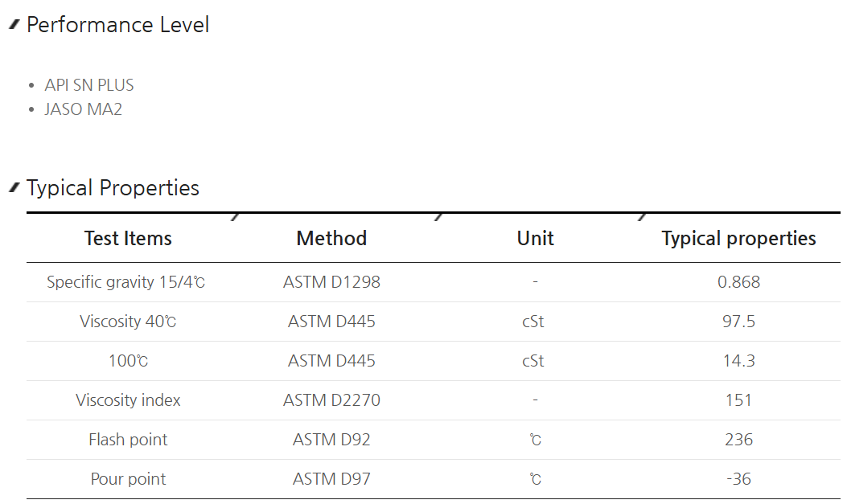Click the 0.868 specific gravity value
Viewport: 847px width, 504px height.
(x=739, y=282)
